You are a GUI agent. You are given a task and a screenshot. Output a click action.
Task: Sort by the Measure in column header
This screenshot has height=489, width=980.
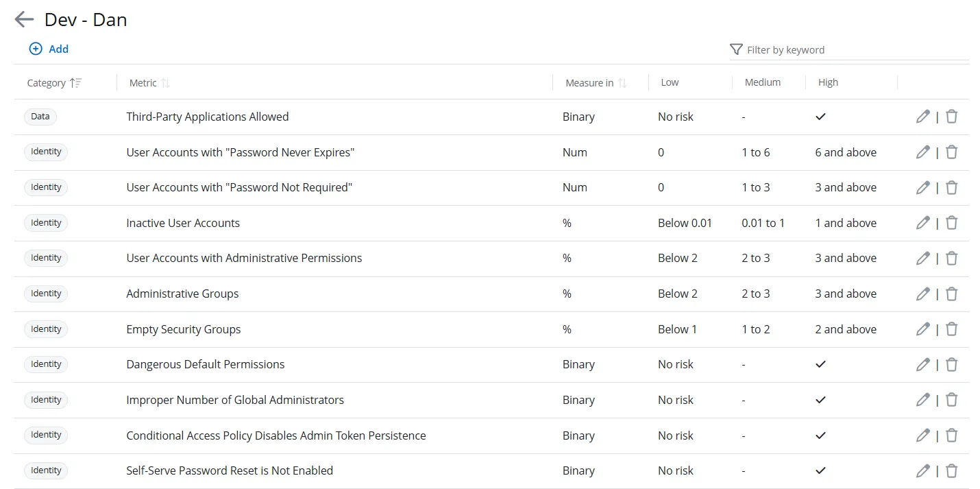click(596, 83)
